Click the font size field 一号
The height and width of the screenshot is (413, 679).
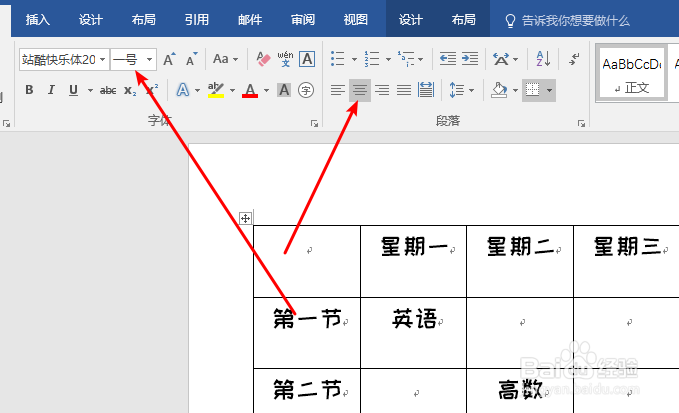[x=127, y=59]
